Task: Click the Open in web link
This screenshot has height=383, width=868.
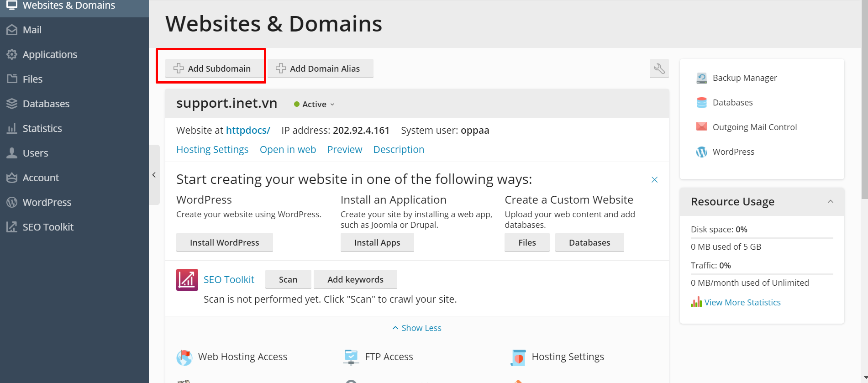Action: pos(288,150)
